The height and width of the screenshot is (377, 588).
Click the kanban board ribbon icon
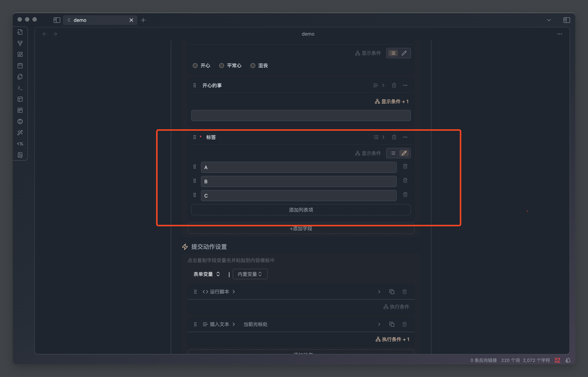click(20, 110)
